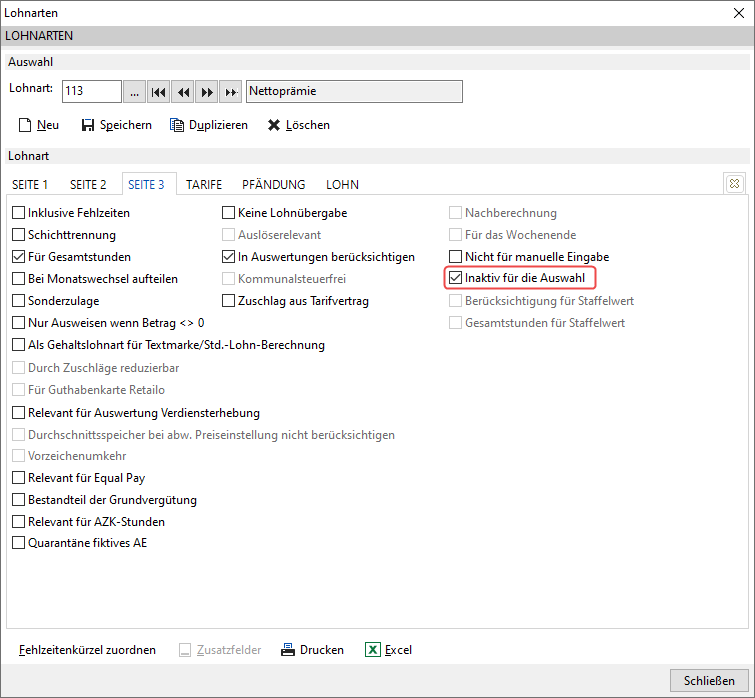Screen dimensions: 755x698
Task: Export to Excel
Action: [389, 650]
